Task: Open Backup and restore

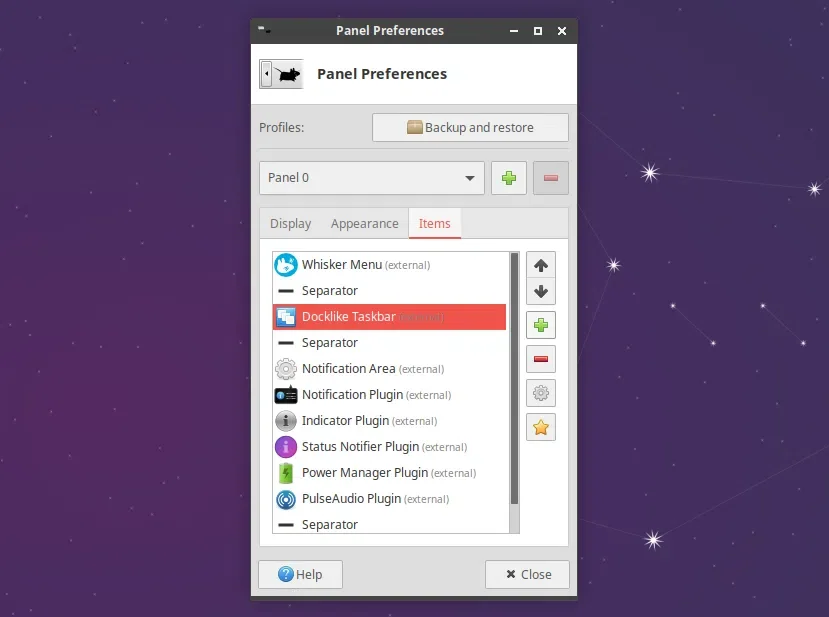Action: pyautogui.click(x=470, y=127)
